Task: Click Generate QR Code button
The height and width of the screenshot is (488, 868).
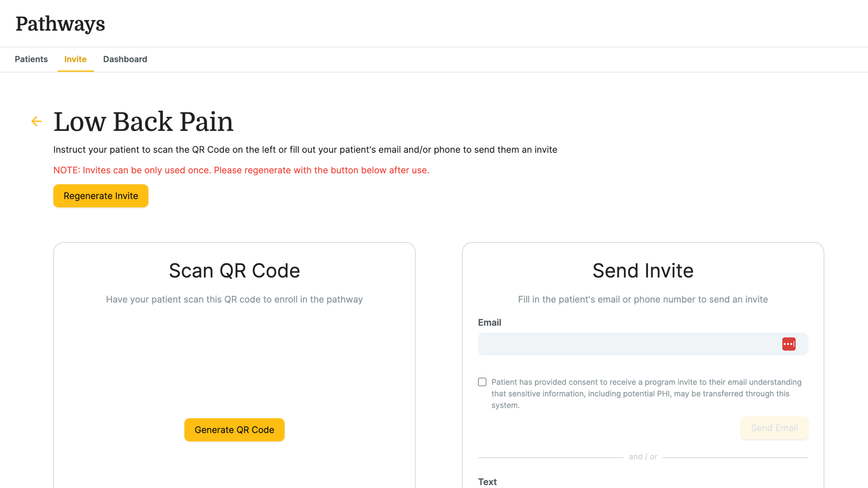Action: (x=234, y=430)
